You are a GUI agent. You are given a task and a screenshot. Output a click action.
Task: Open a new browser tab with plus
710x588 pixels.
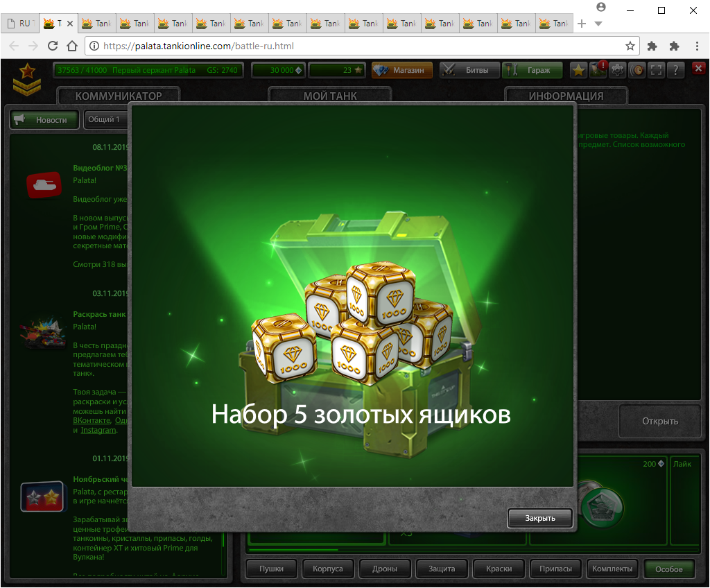[582, 23]
